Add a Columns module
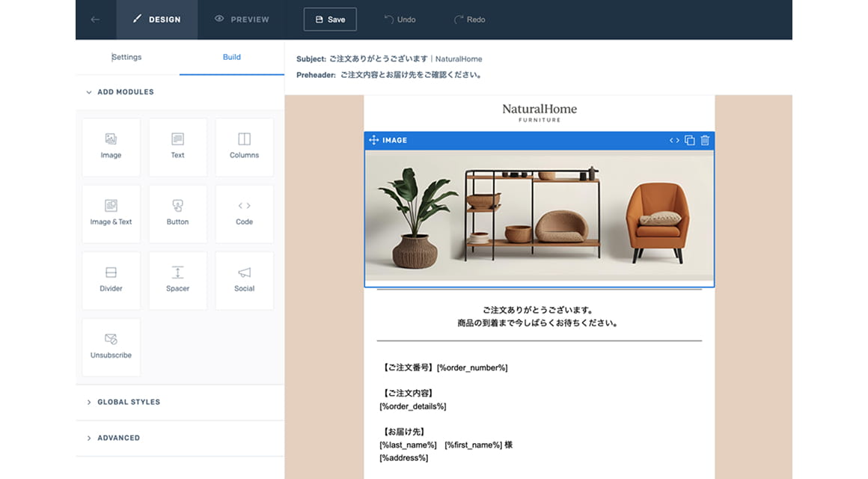 [x=244, y=147]
